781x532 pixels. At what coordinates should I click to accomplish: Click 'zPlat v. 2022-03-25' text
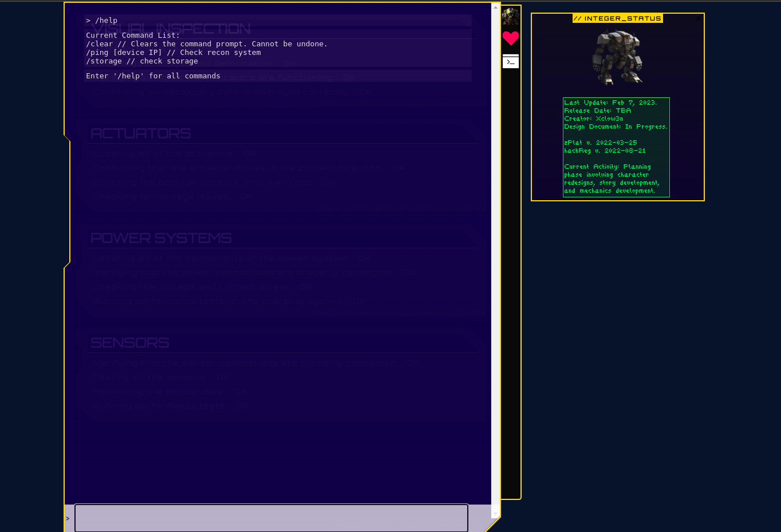[x=601, y=143]
